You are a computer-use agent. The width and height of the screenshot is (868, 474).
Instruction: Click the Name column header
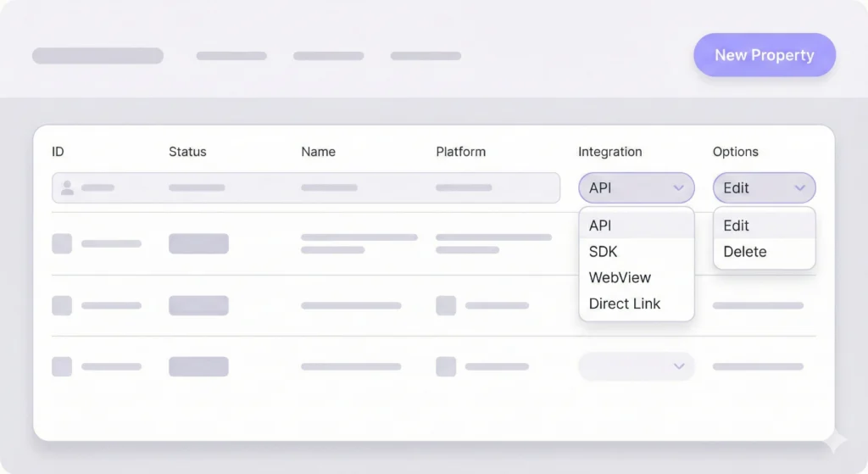[318, 152]
